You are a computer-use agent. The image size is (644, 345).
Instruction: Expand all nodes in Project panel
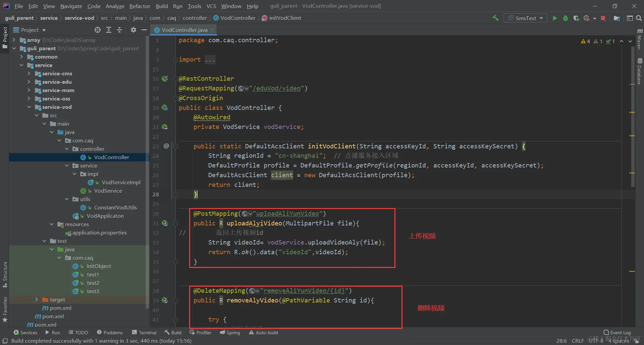pos(109,30)
